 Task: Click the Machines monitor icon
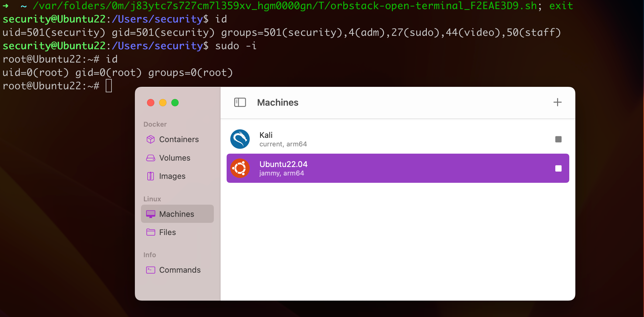point(151,214)
